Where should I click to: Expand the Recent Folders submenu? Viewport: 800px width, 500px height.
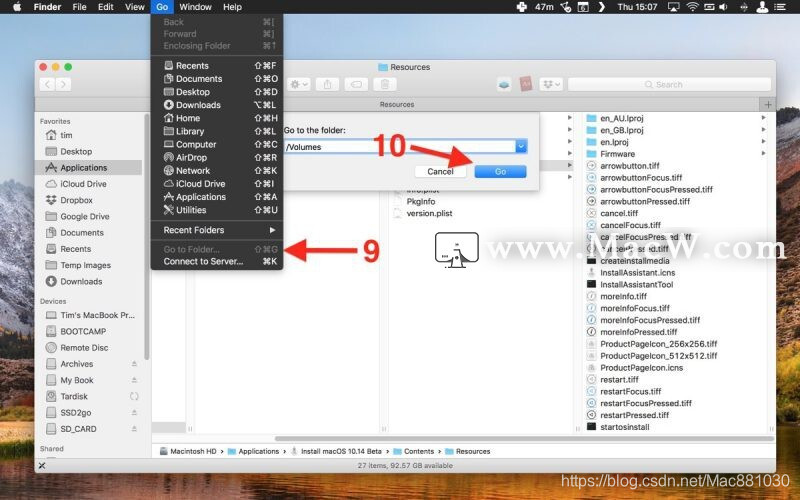pos(217,230)
